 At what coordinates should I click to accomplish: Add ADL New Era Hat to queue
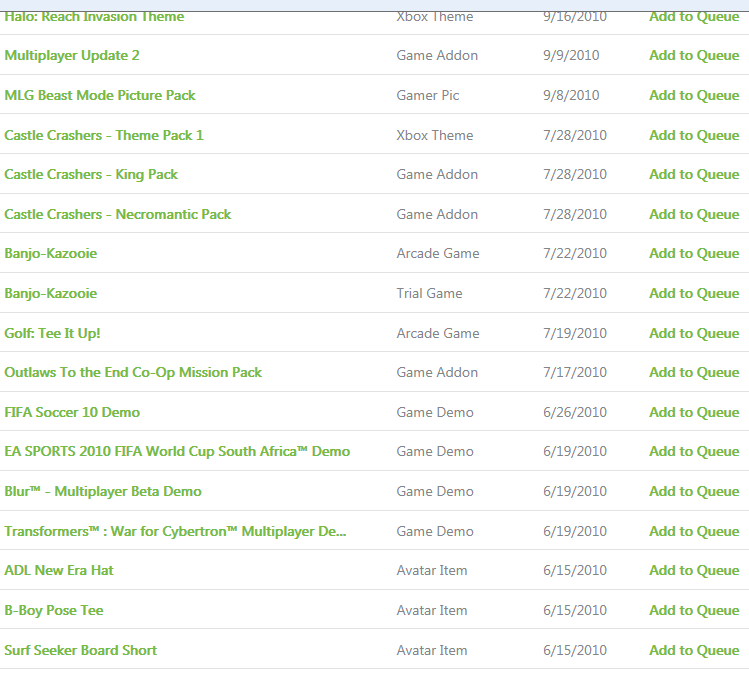pyautogui.click(x=694, y=570)
